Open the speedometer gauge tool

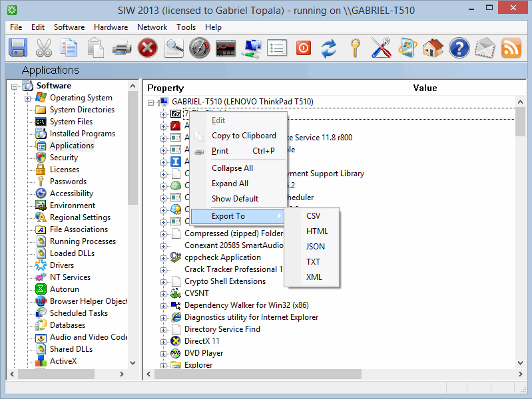coord(200,47)
